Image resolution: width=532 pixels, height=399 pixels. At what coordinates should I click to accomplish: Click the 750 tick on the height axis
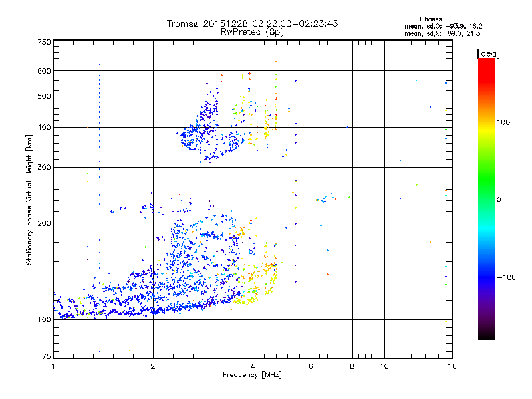[x=44, y=42]
